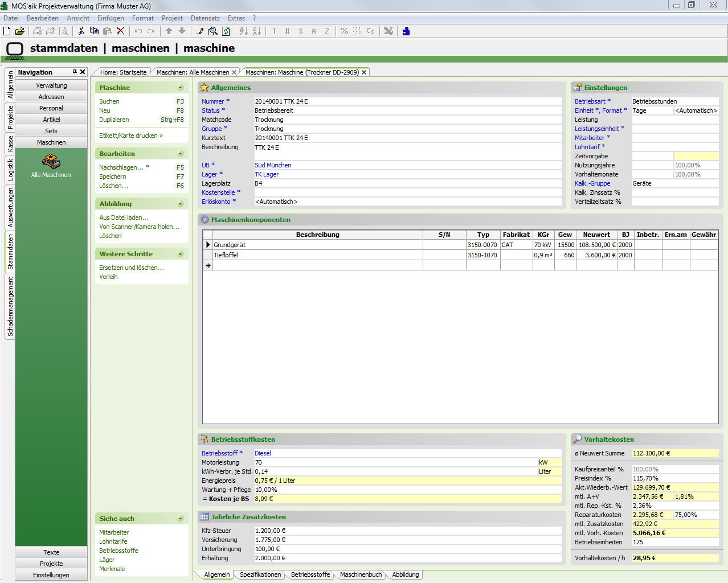Pin the Navigation panel
Viewport: 728px width, 583px height.
tap(75, 72)
